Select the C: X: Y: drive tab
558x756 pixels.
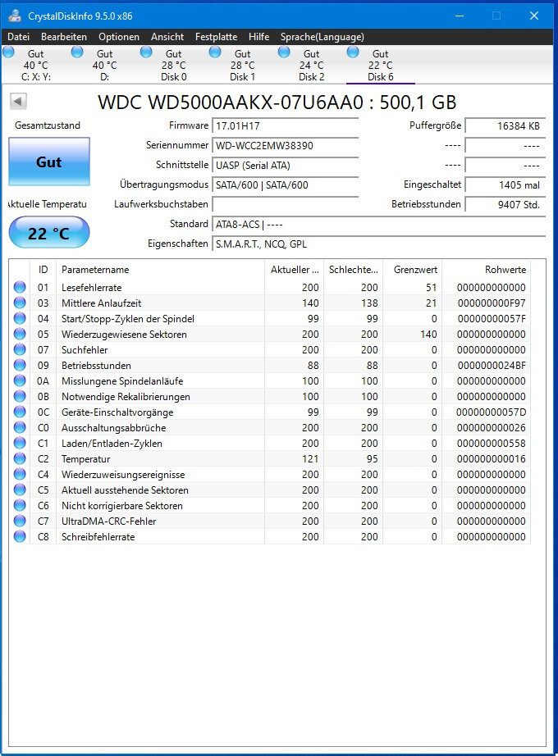pyautogui.click(x=36, y=65)
